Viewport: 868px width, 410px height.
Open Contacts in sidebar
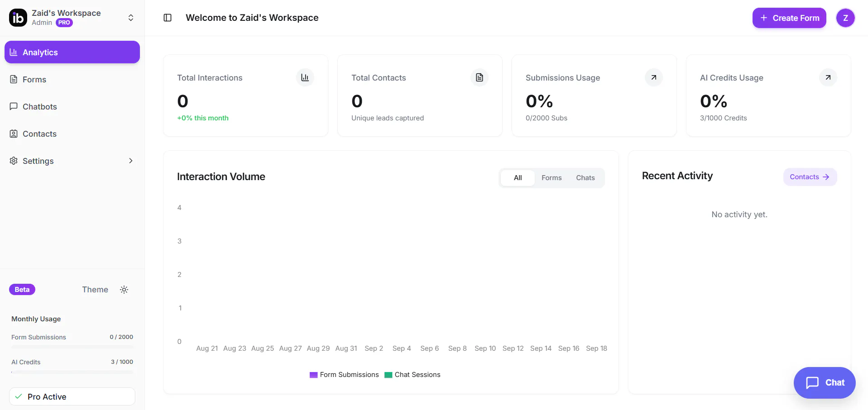pyautogui.click(x=72, y=133)
